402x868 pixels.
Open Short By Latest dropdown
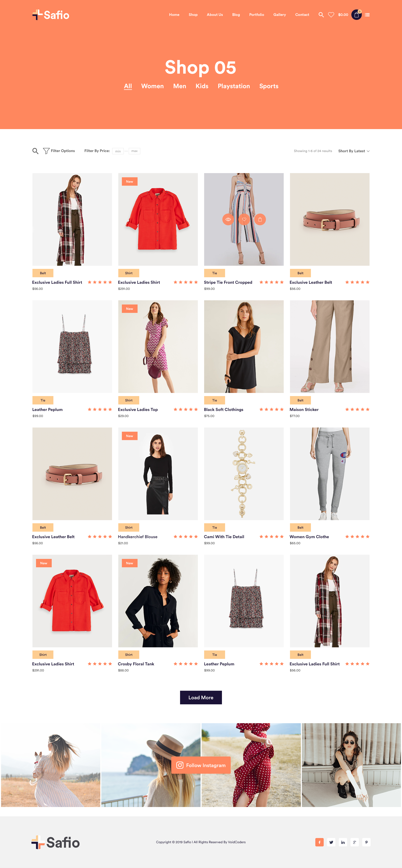tap(354, 151)
